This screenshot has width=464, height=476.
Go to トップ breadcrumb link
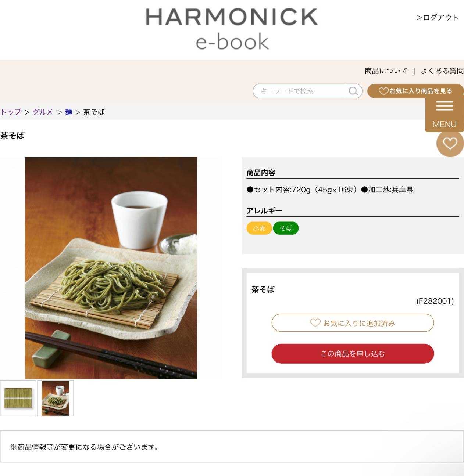pyautogui.click(x=11, y=112)
